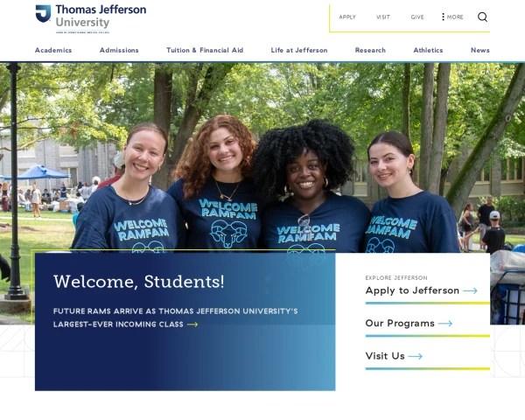The width and height of the screenshot is (525, 420).
Task: Select Tuition & Financial Aid in main navigation
Action: tap(205, 50)
